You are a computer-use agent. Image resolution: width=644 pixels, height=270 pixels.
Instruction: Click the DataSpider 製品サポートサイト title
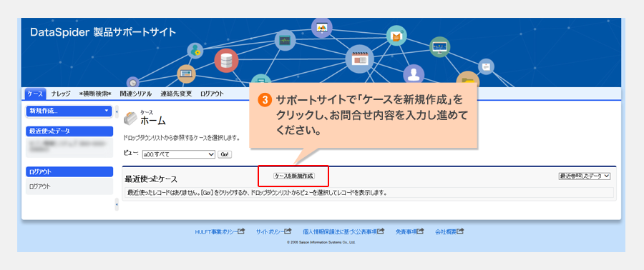tap(103, 32)
